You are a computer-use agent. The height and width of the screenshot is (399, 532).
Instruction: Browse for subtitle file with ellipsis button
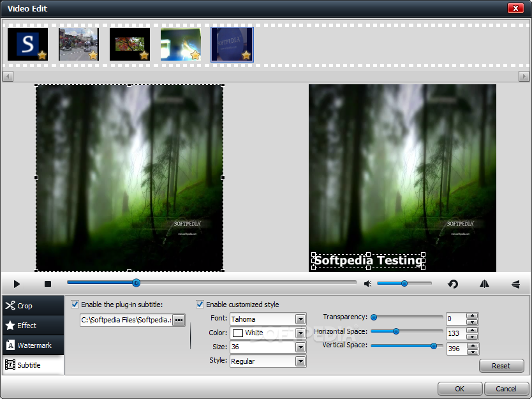point(179,320)
